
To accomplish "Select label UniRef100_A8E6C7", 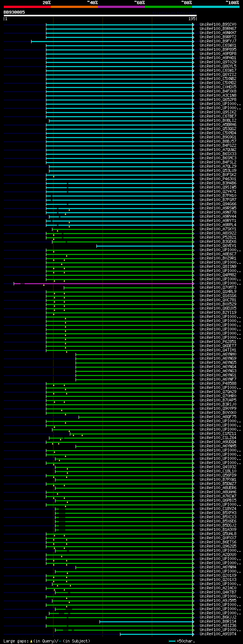I will (x=218, y=254).
